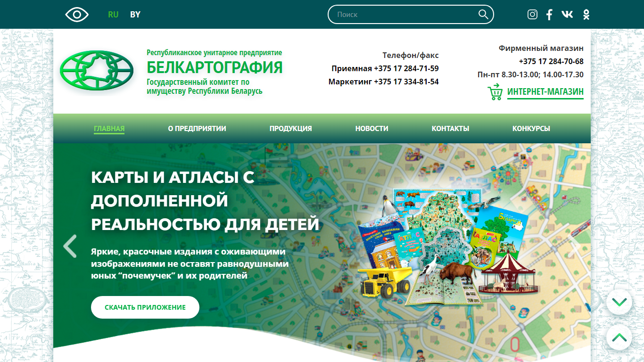Open the КОНТАКТЫ menu item
The image size is (644, 362).
coord(450,129)
